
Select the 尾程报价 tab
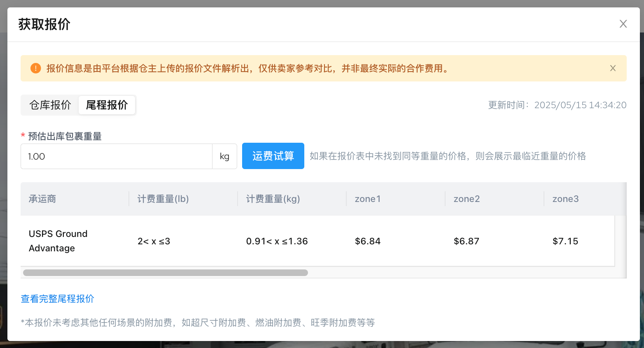click(107, 105)
